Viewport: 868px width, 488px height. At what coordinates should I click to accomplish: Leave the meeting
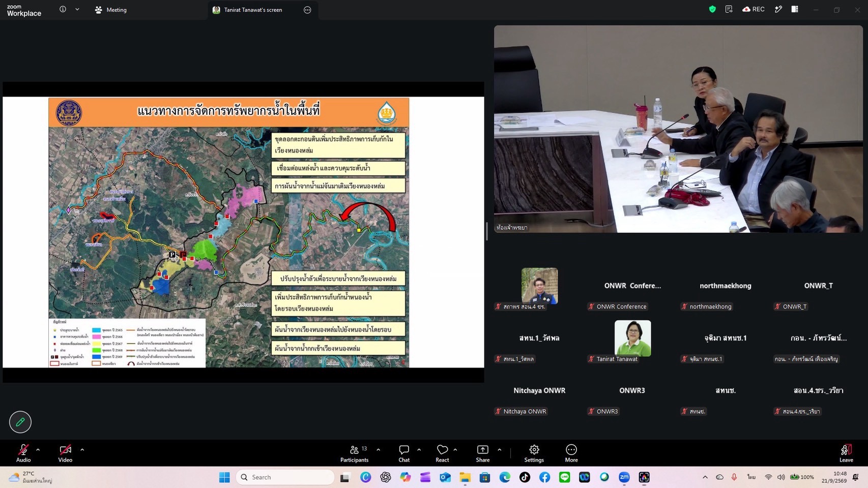[x=846, y=453]
